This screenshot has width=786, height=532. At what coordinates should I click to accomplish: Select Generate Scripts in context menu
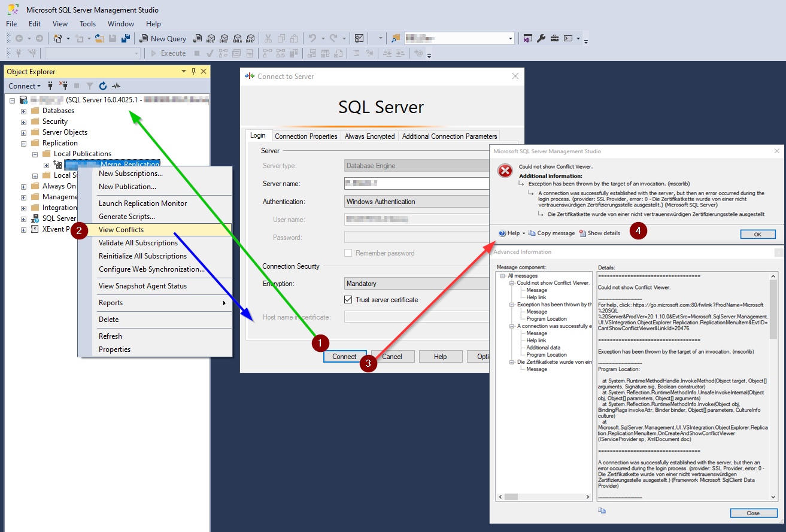[x=154, y=217]
